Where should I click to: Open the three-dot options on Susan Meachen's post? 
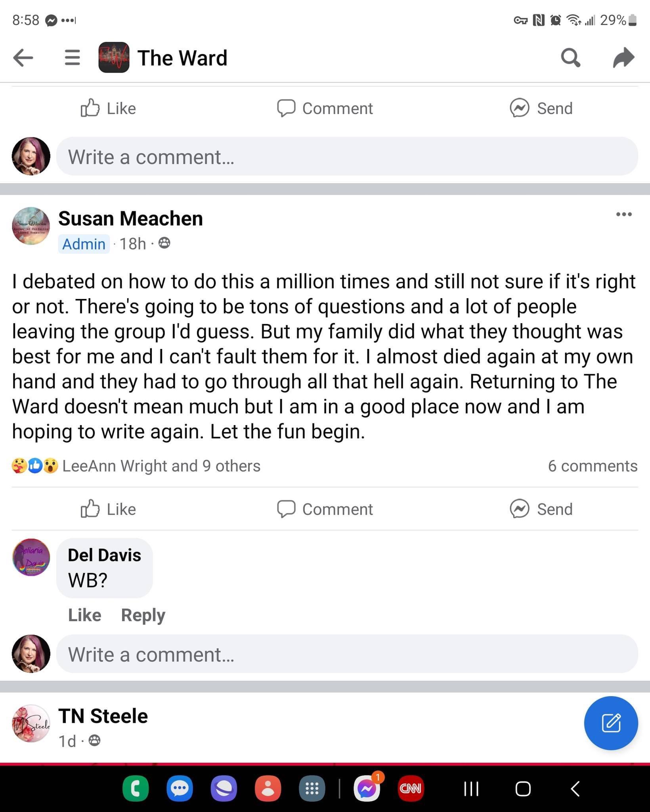[x=624, y=214]
